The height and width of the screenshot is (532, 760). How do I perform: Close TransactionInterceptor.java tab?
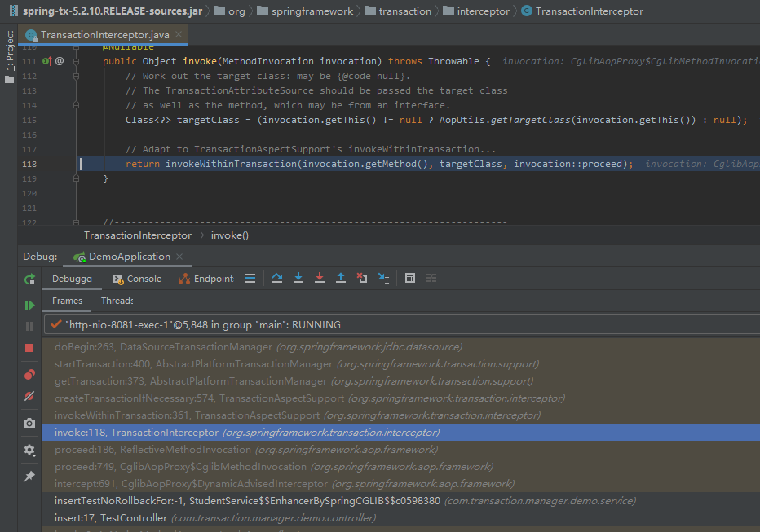click(179, 34)
